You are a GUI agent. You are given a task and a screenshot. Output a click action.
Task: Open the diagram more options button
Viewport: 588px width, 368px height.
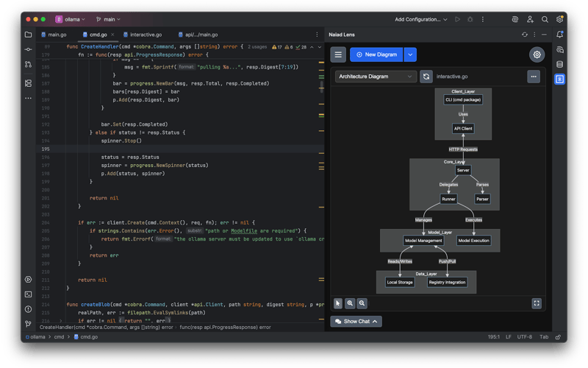pyautogui.click(x=534, y=77)
